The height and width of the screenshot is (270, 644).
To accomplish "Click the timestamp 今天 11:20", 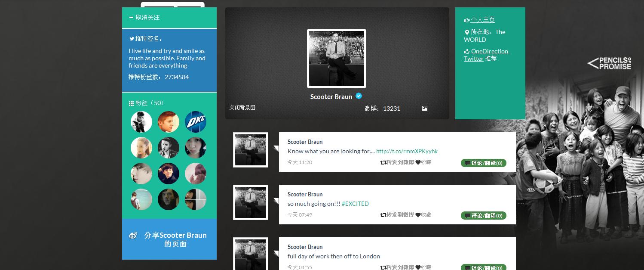I will coord(300,162).
